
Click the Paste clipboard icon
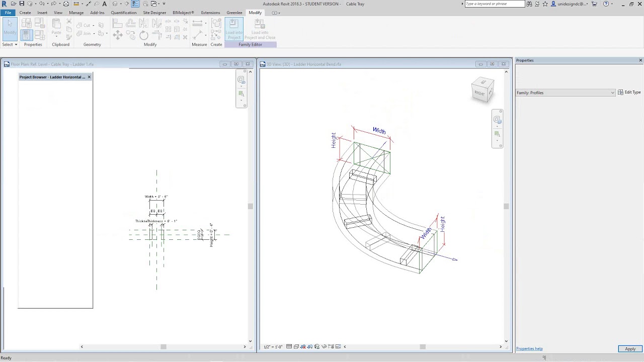point(56,23)
